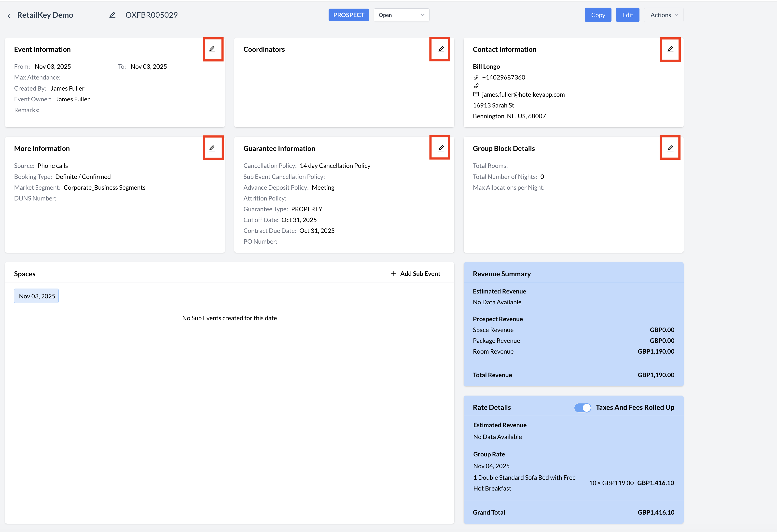Rename event via pencil near OXFBR005029
The width and height of the screenshot is (777, 532).
point(112,15)
